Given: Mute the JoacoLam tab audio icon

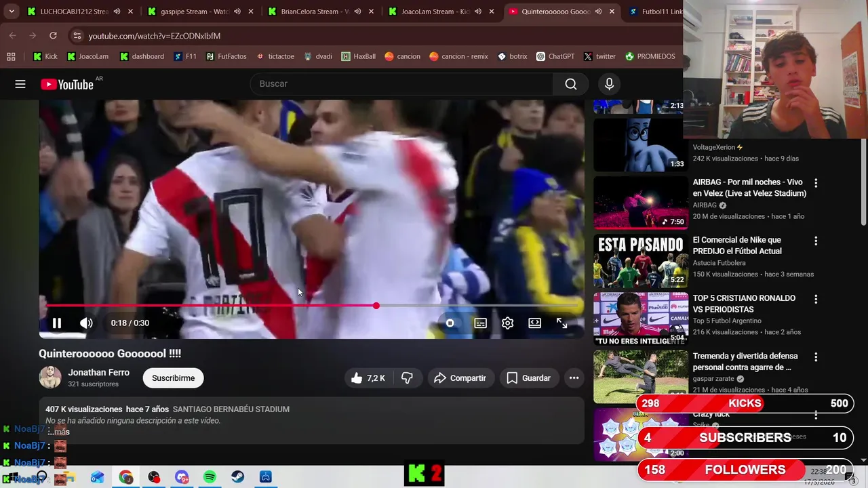Looking at the screenshot, I should (x=478, y=12).
